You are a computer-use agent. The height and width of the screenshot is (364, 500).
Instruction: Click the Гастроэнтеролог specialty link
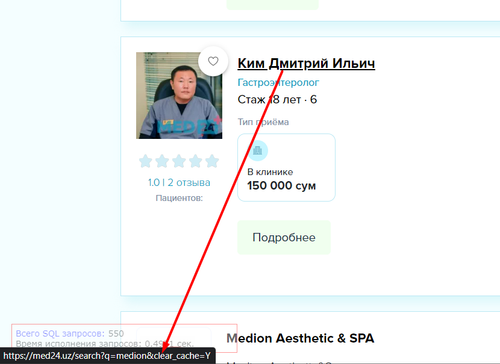[x=278, y=82]
